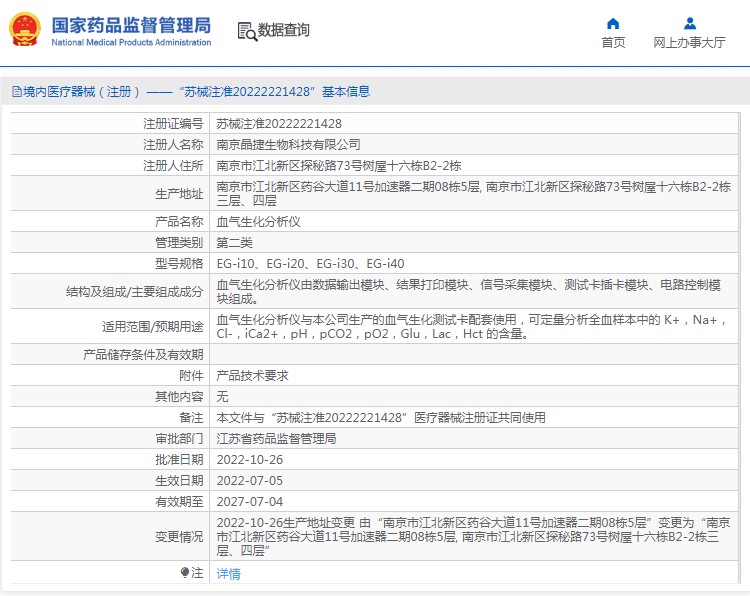The image size is (750, 596).
Task: Click the national emblem logo
Action: tap(25, 30)
